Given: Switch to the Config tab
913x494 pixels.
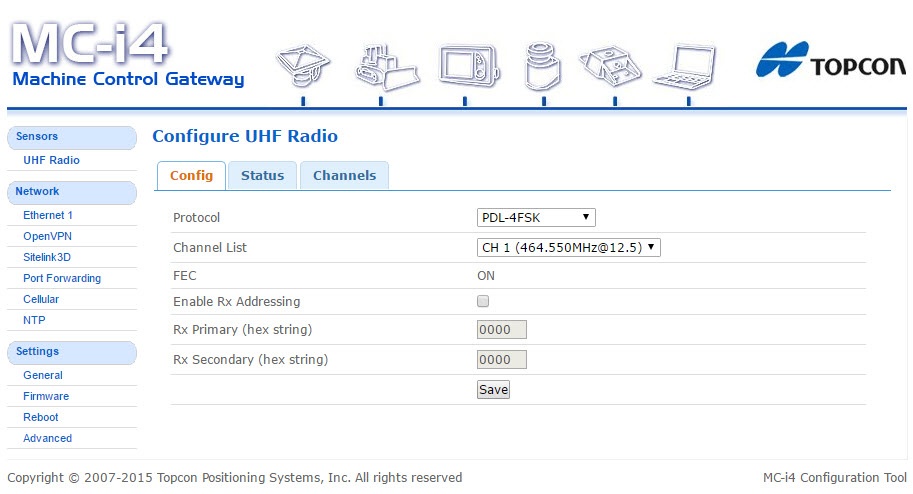Looking at the screenshot, I should point(191,175).
